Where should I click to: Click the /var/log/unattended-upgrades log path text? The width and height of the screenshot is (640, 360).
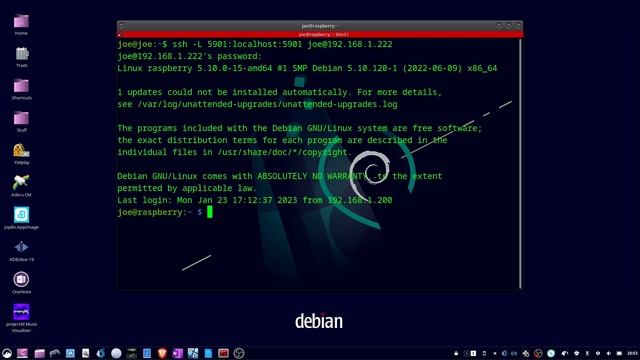click(x=267, y=104)
